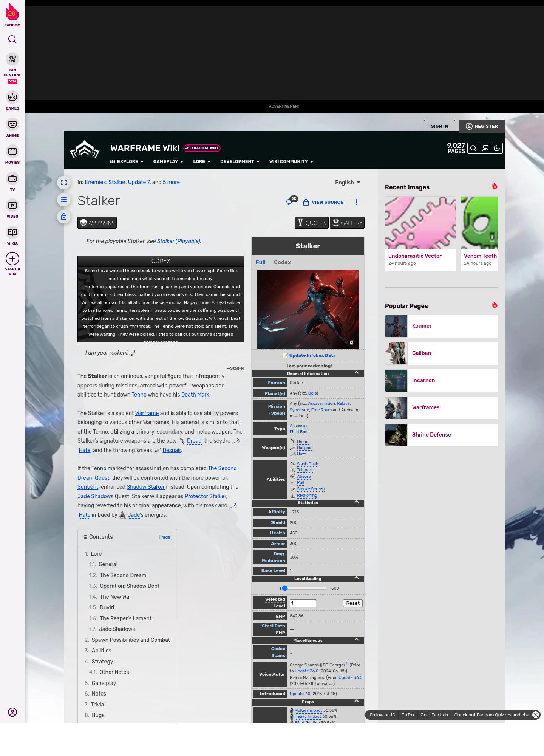The width and height of the screenshot is (544, 756).
Task: Open the Dread weapon link in infobox
Action: [x=303, y=442]
